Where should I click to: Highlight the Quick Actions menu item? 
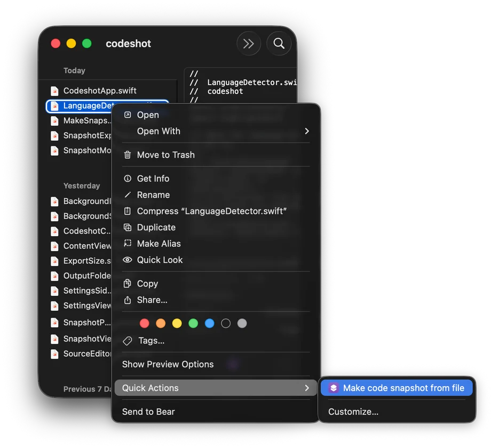pyautogui.click(x=216, y=388)
